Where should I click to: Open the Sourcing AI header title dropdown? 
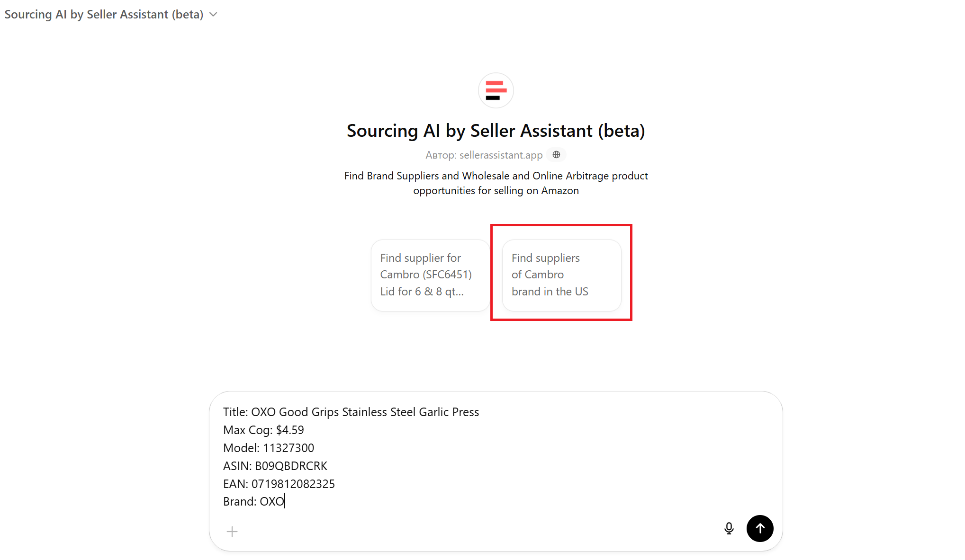click(104, 15)
